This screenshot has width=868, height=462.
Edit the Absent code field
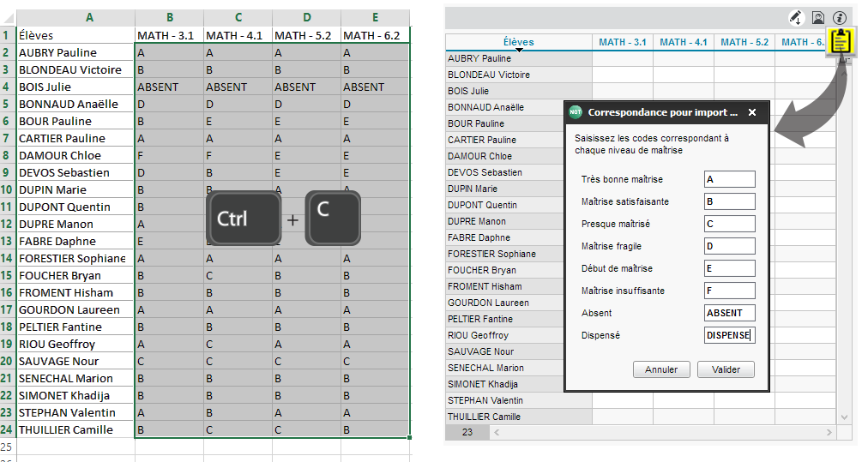[x=730, y=313]
